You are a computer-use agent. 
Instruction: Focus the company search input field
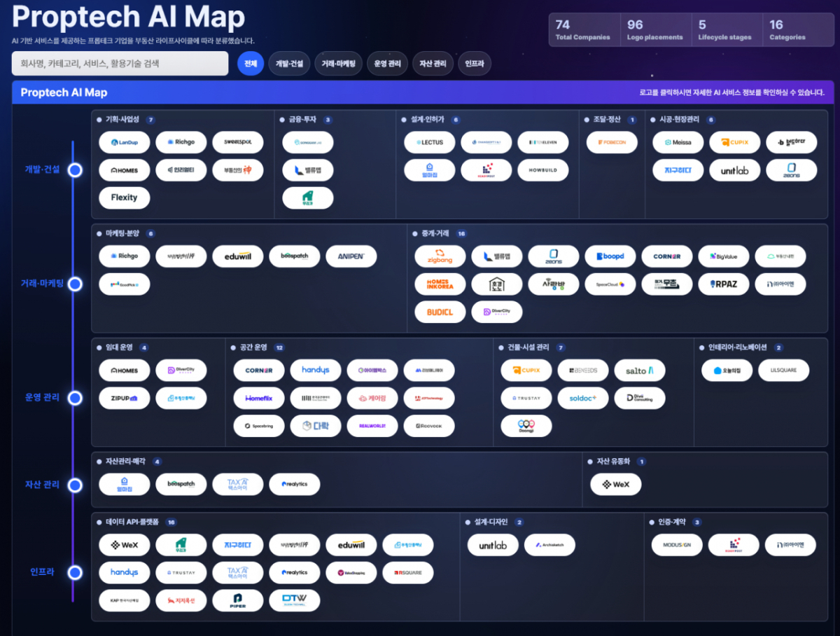pos(120,64)
